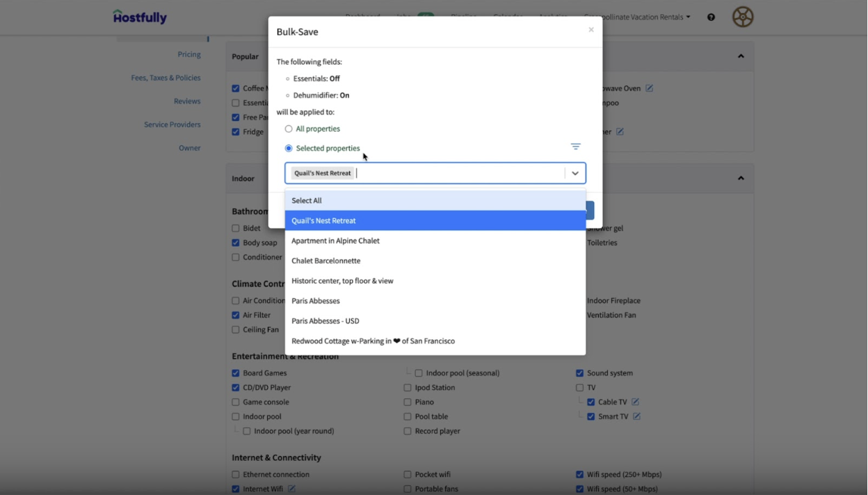
Task: Click the edit pencil beside Internet Wifi
Action: 291,489
